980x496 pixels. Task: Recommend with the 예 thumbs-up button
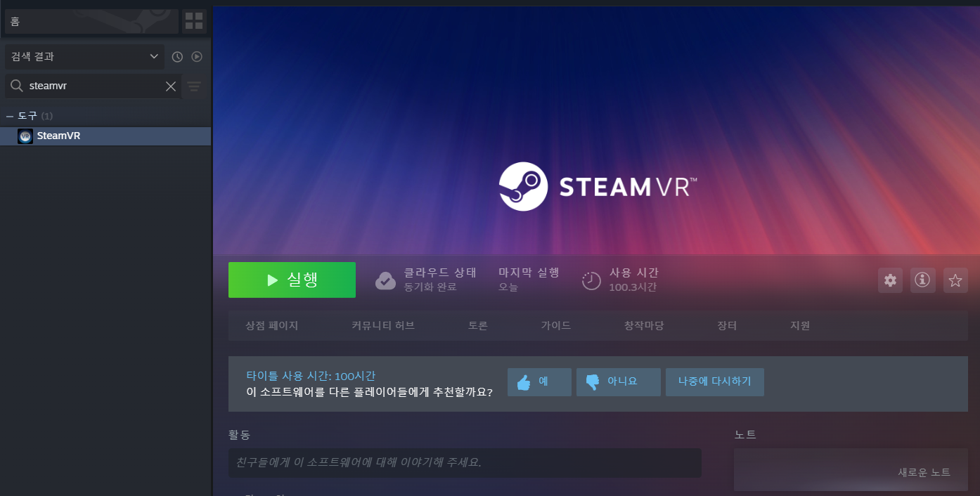(x=539, y=382)
